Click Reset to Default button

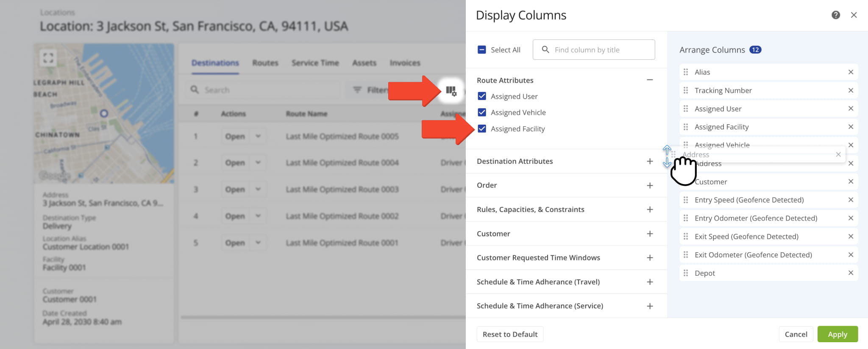point(510,334)
